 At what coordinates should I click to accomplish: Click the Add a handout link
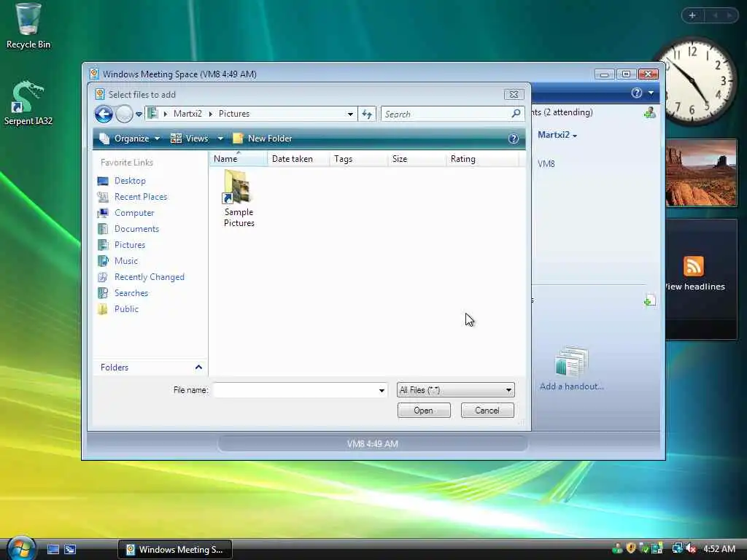(572, 386)
